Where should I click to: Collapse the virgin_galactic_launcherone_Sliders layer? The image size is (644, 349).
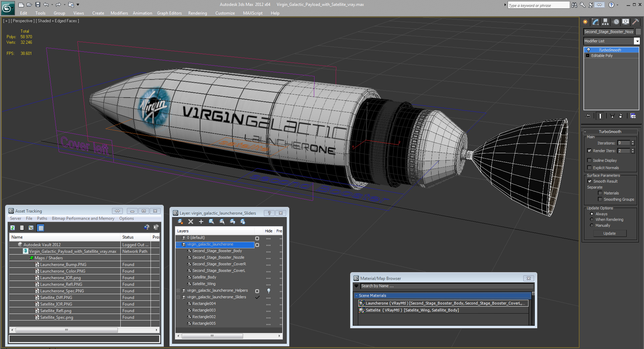(x=178, y=297)
